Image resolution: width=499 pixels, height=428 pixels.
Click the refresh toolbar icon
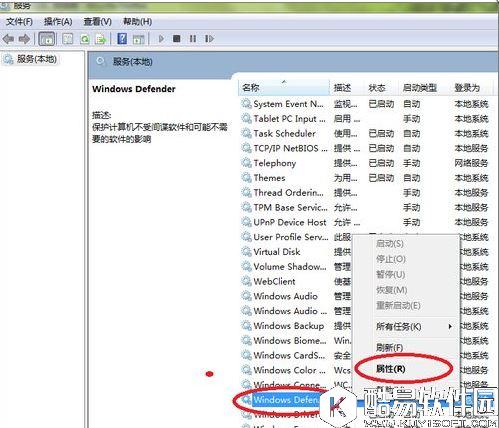click(85, 39)
